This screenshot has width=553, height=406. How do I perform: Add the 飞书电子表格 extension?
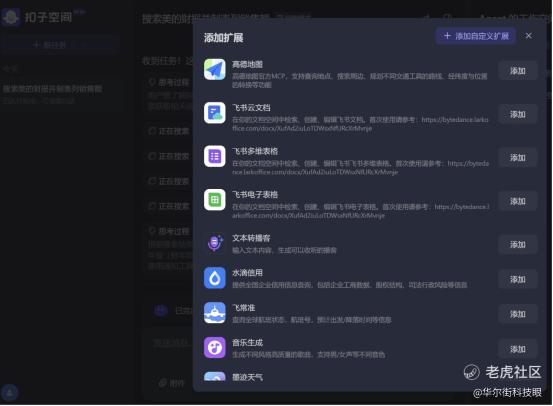tap(517, 201)
